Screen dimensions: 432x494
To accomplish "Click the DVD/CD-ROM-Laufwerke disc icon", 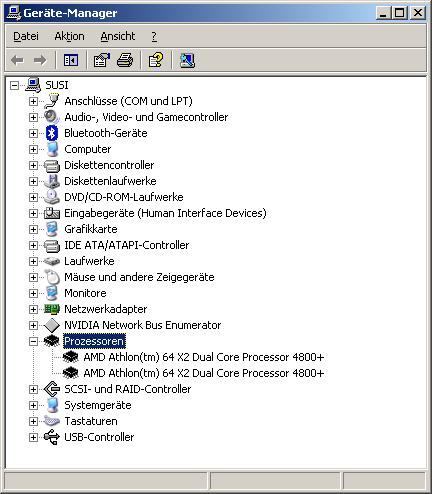I will point(52,197).
